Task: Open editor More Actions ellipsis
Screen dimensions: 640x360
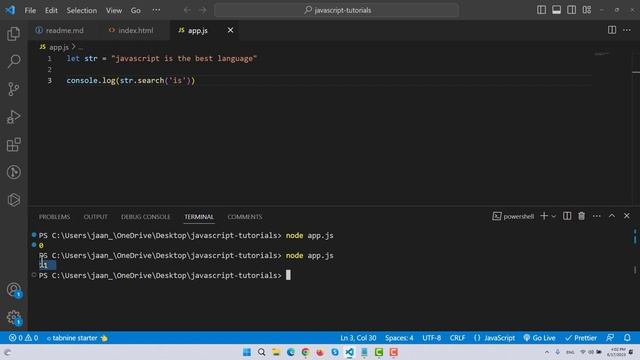Action: 627,30
